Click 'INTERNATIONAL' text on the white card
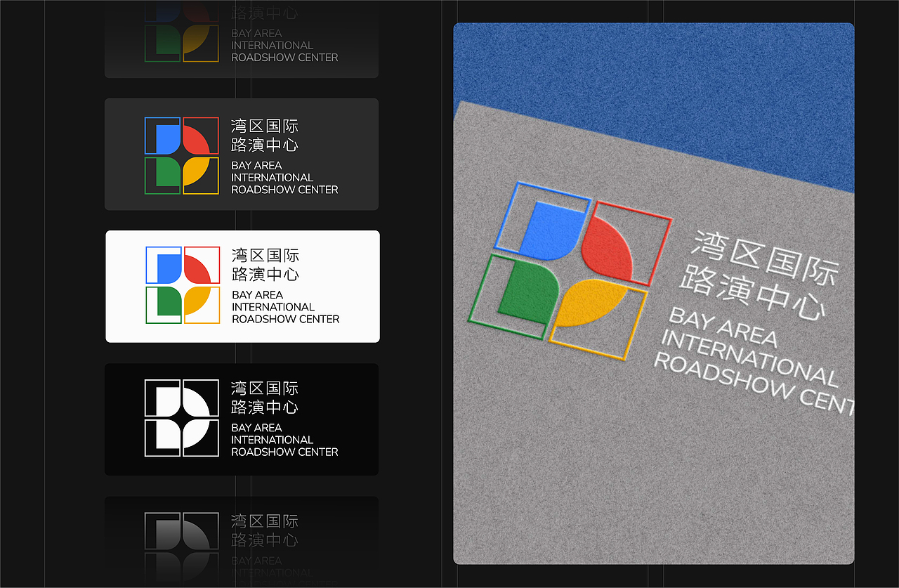899x588 pixels. click(x=273, y=307)
